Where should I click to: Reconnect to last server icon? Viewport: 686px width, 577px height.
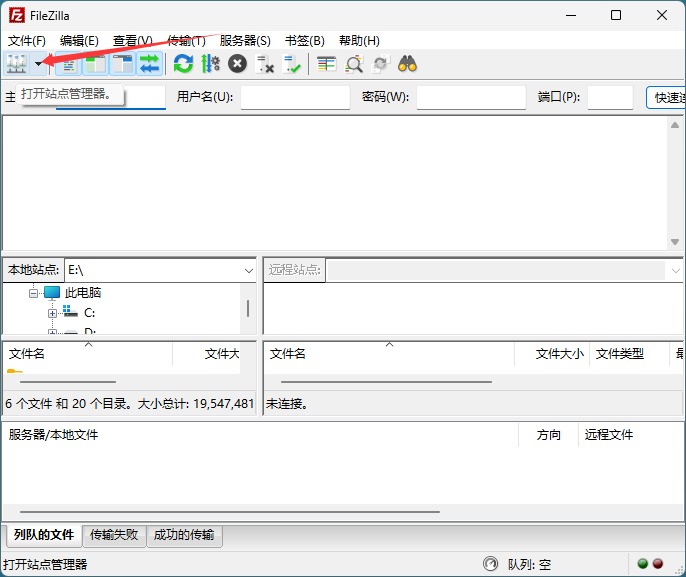[x=292, y=64]
